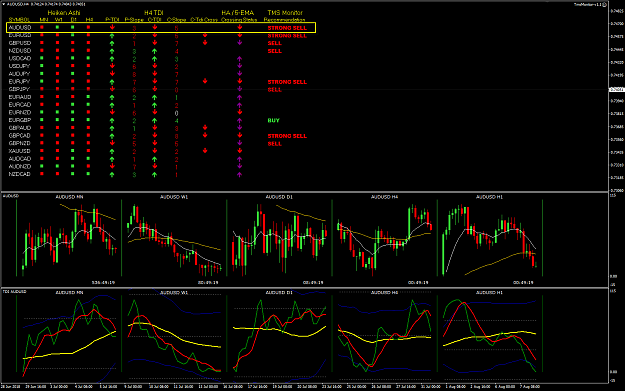Screen dimensions: 625x391
Task: Click the EURJPY C-Tdi Cross red arrow
Action: 205,82
